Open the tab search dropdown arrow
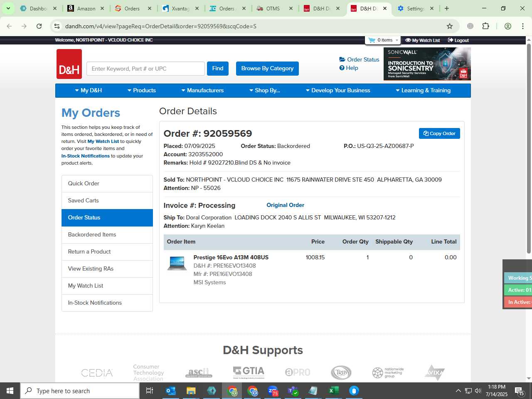Viewport: 532px width, 399px height. (x=8, y=8)
